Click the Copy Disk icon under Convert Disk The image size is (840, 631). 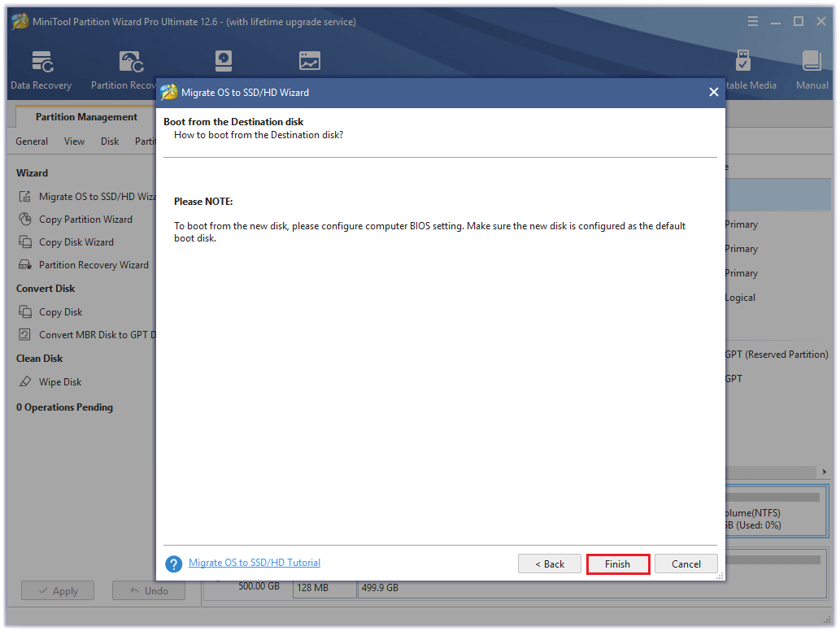point(24,311)
